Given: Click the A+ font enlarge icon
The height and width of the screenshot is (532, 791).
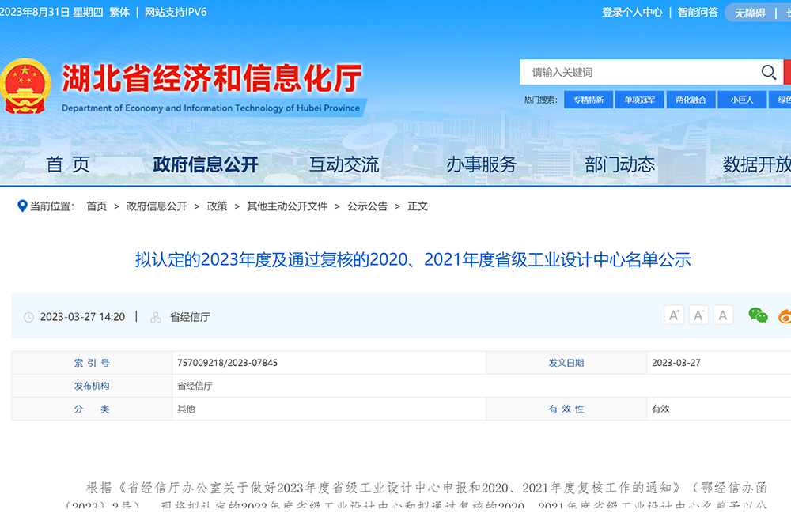Looking at the screenshot, I should pyautogui.click(x=673, y=314).
